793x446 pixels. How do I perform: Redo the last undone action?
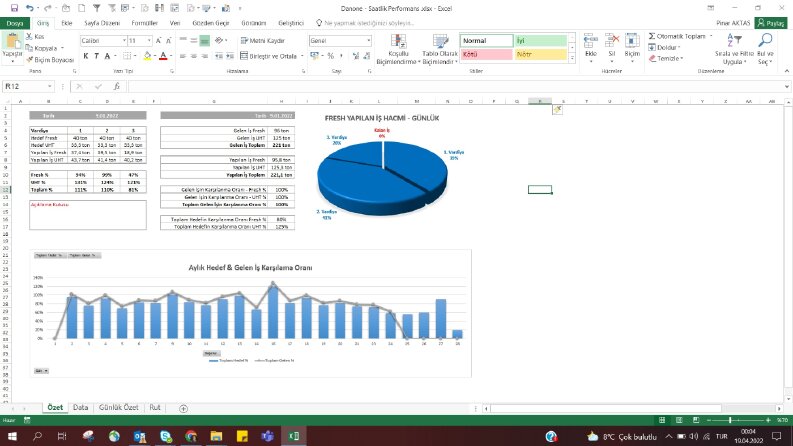tap(48, 8)
